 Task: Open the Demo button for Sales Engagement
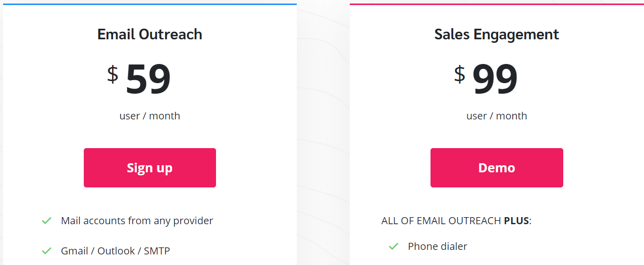[x=497, y=168]
